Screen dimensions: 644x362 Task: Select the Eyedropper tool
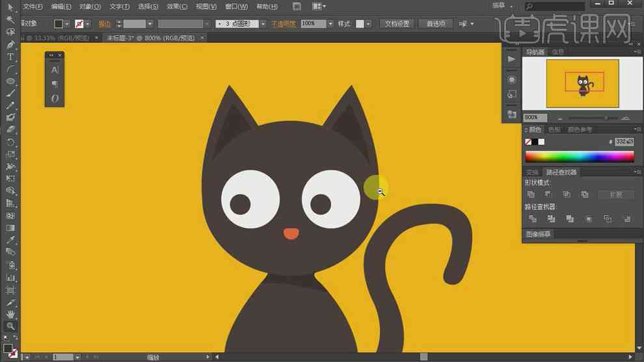(10, 240)
